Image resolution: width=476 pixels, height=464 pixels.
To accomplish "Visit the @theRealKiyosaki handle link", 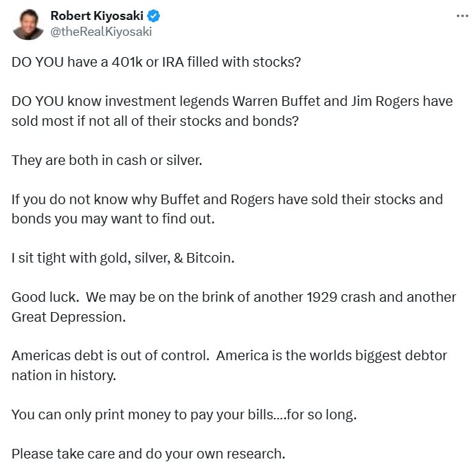I will (101, 32).
